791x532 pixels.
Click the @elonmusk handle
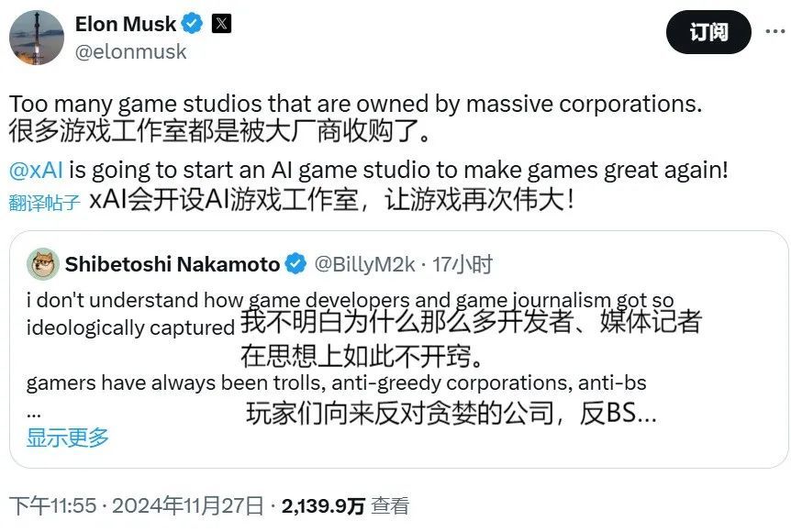point(130,51)
